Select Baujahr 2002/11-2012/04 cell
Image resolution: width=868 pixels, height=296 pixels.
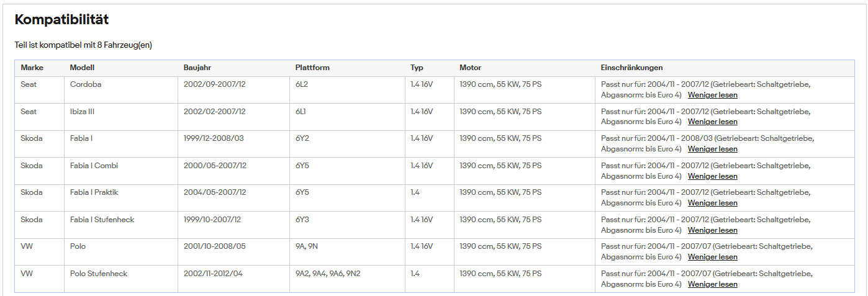coord(233,279)
